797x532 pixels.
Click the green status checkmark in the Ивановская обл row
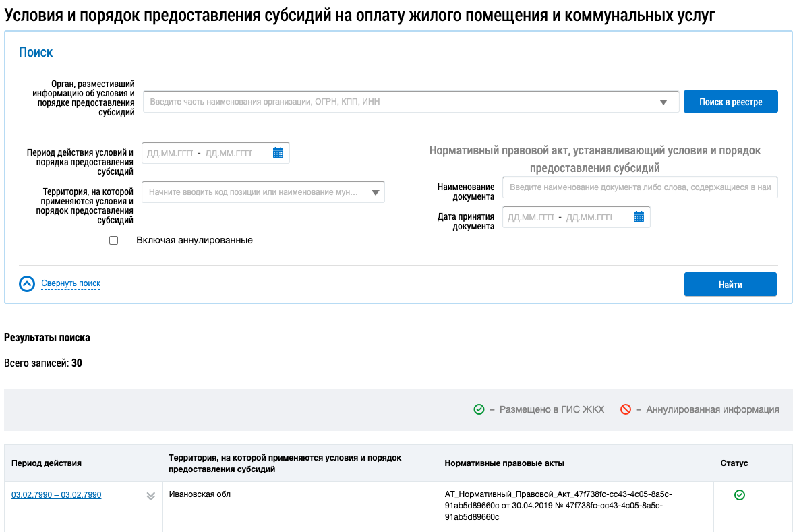point(739,496)
